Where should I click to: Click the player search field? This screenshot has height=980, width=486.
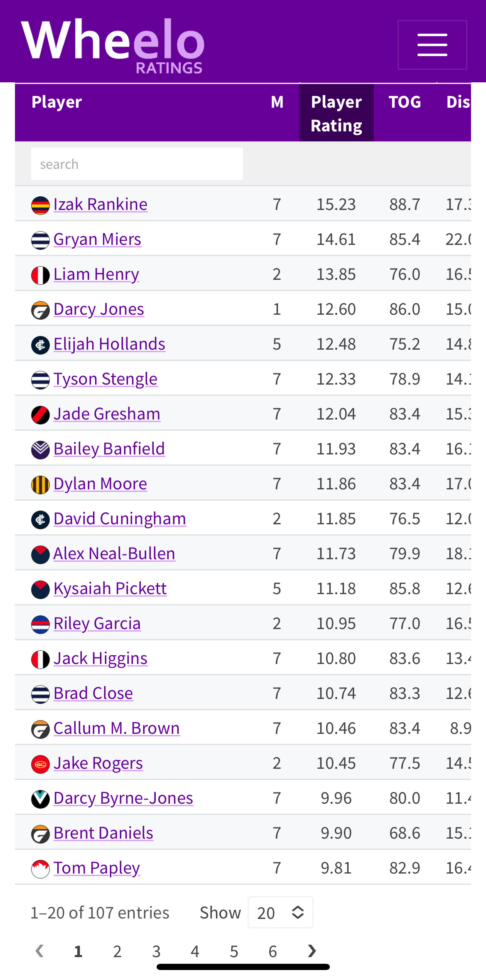click(x=137, y=164)
